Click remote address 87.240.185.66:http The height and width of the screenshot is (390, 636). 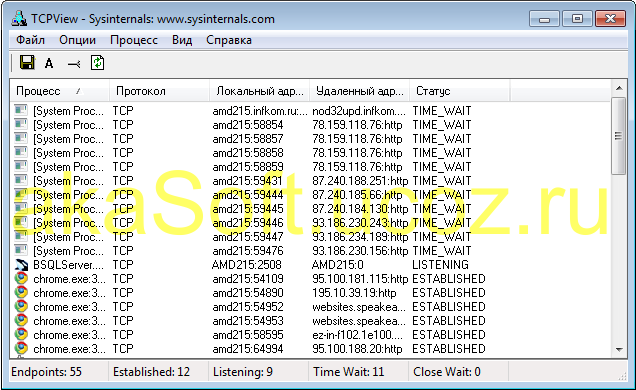[357, 195]
